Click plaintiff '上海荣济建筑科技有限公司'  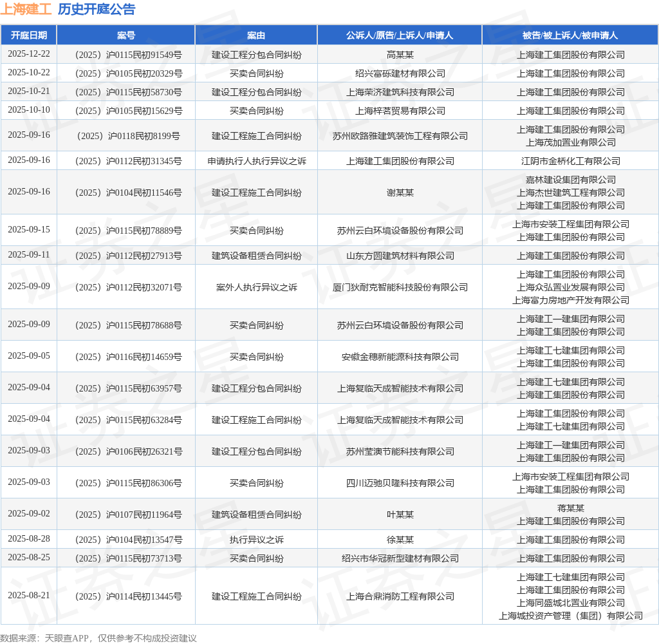tap(400, 92)
